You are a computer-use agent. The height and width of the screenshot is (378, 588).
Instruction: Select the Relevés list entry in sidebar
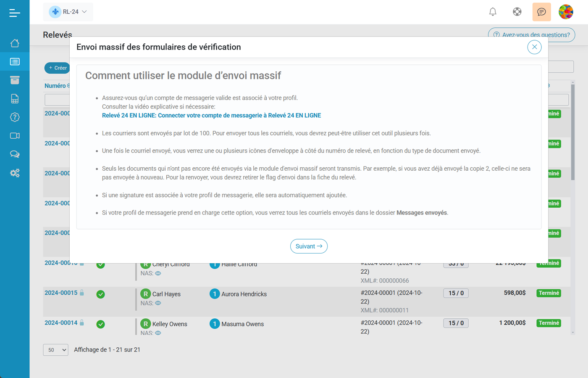pyautogui.click(x=15, y=61)
